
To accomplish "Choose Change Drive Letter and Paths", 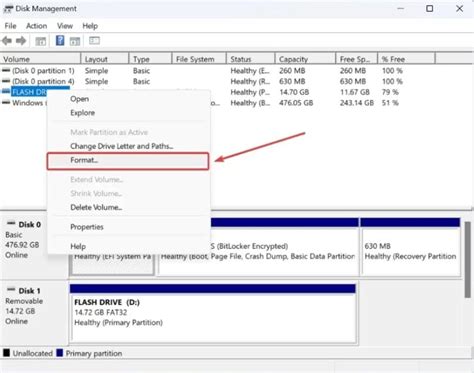I will click(x=122, y=146).
